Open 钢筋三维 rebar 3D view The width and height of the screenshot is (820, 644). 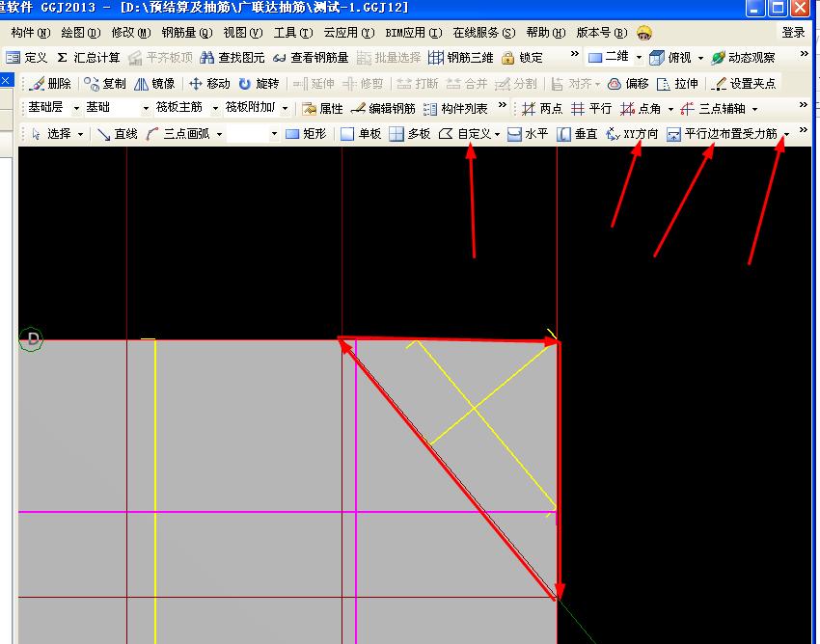[461, 58]
